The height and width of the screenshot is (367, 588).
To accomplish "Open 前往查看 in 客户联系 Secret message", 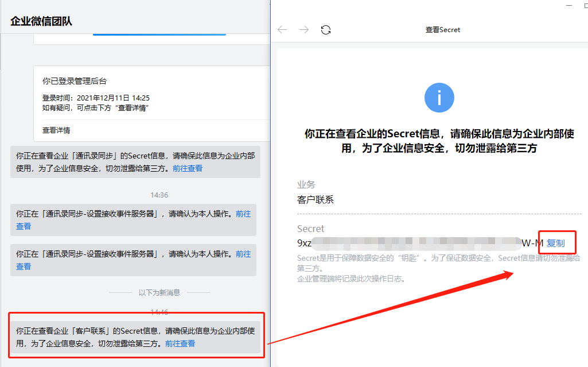I will click(180, 343).
